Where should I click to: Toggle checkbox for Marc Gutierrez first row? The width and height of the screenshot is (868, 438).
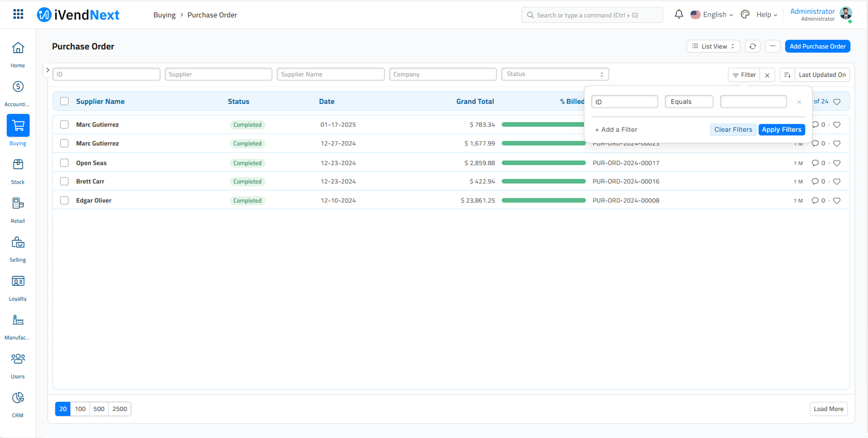click(x=65, y=124)
